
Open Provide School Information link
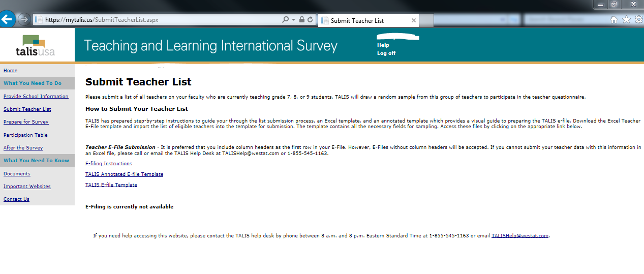click(36, 96)
